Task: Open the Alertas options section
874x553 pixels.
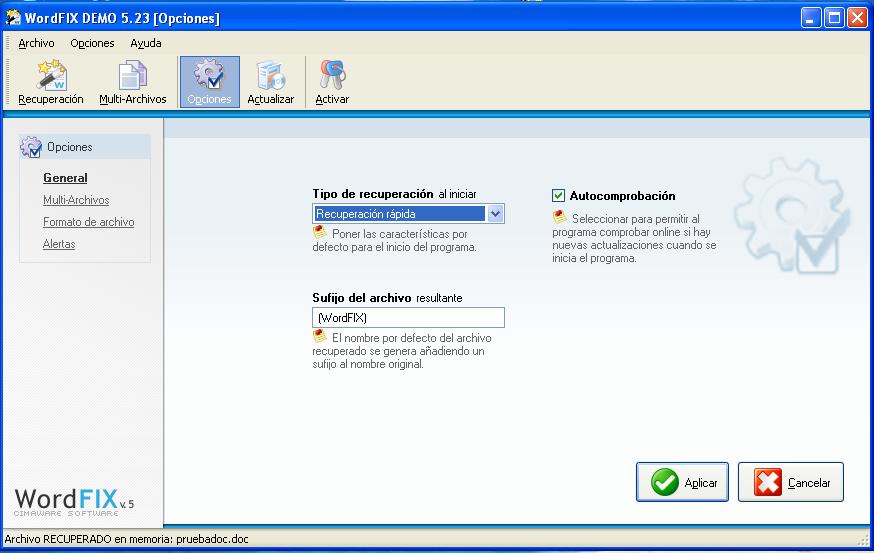Action: click(59, 244)
